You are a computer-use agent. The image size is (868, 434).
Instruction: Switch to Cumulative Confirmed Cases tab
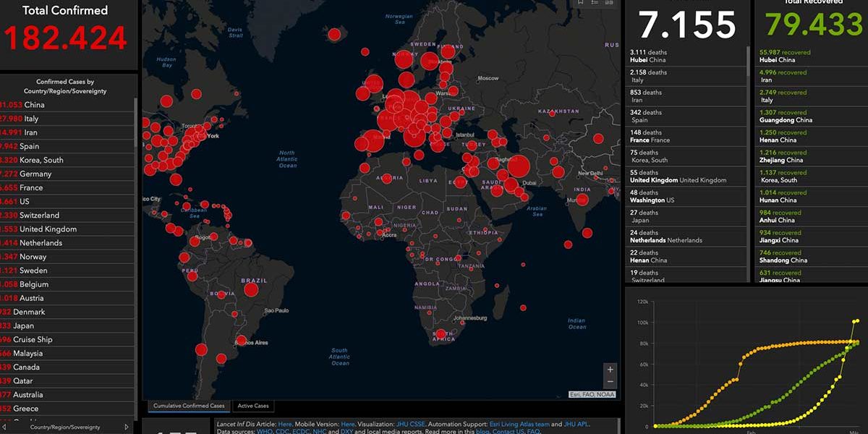click(x=189, y=406)
